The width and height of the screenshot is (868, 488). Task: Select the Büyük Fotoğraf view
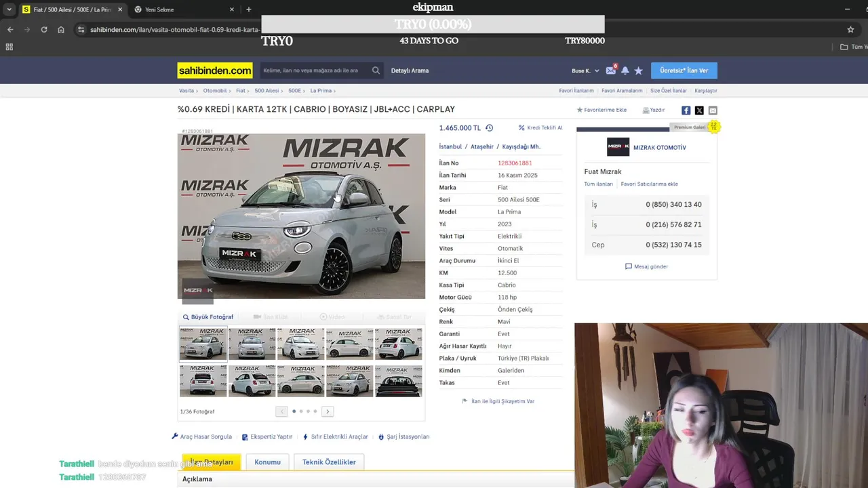coord(208,317)
